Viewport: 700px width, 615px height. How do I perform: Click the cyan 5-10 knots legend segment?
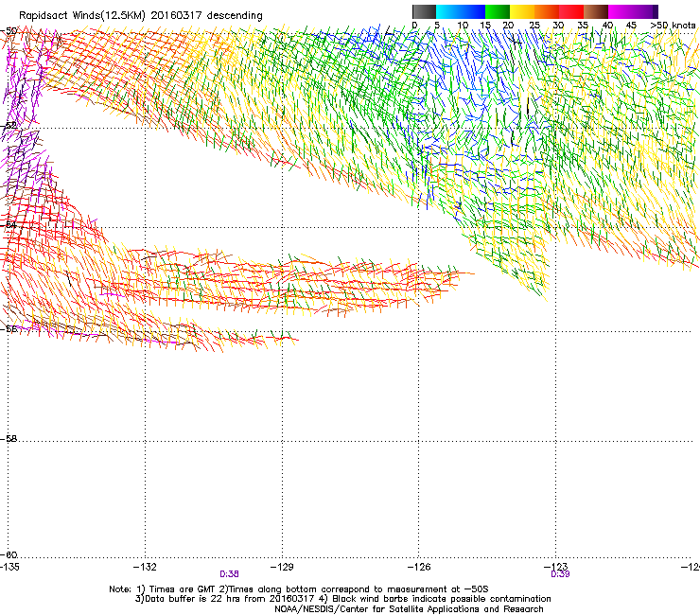point(448,11)
